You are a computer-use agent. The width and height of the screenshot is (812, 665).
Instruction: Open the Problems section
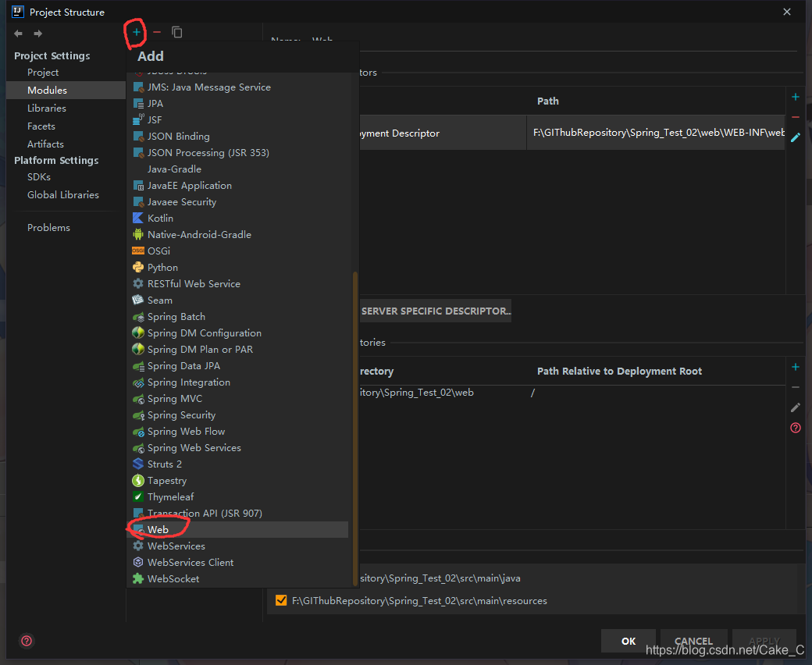click(x=66, y=228)
